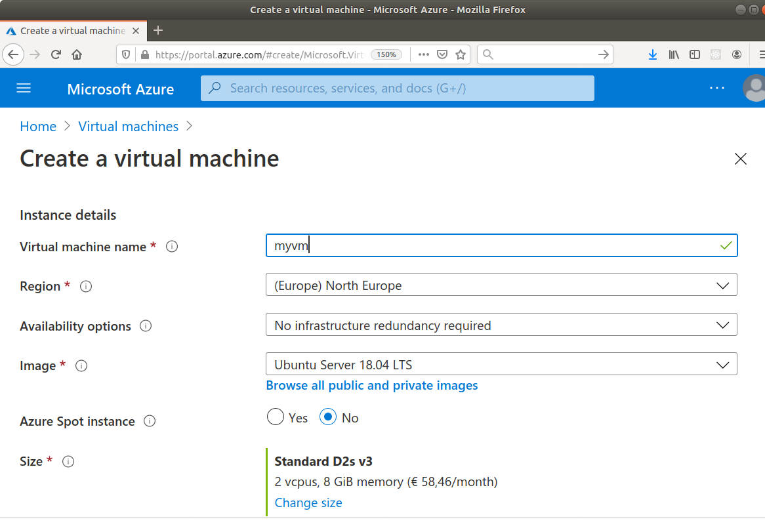The height and width of the screenshot is (532, 765).
Task: Open a new browser tab
Action: pos(158,31)
